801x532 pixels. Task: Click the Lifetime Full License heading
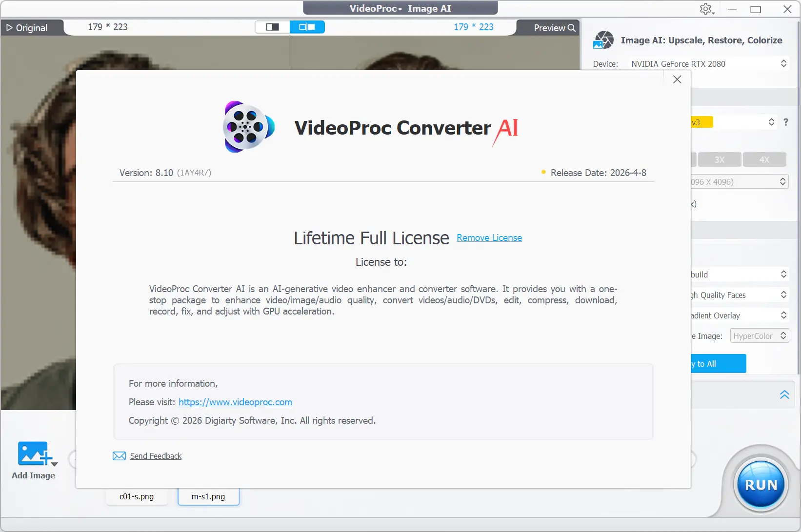click(371, 238)
